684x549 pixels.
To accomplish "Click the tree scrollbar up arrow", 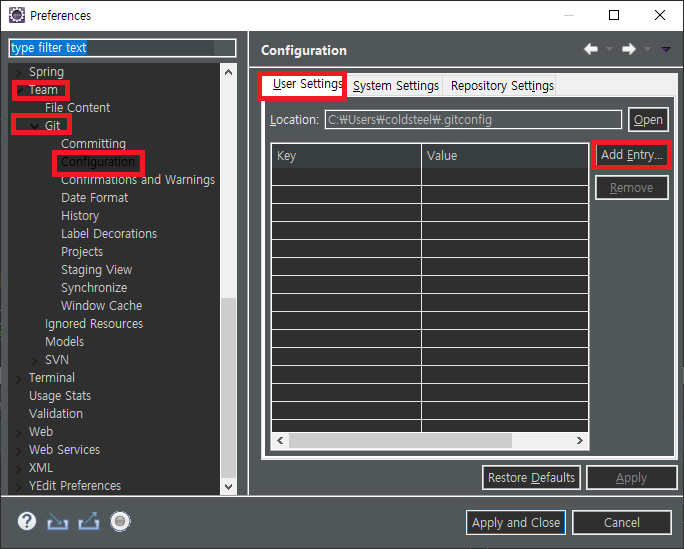I will (x=229, y=72).
